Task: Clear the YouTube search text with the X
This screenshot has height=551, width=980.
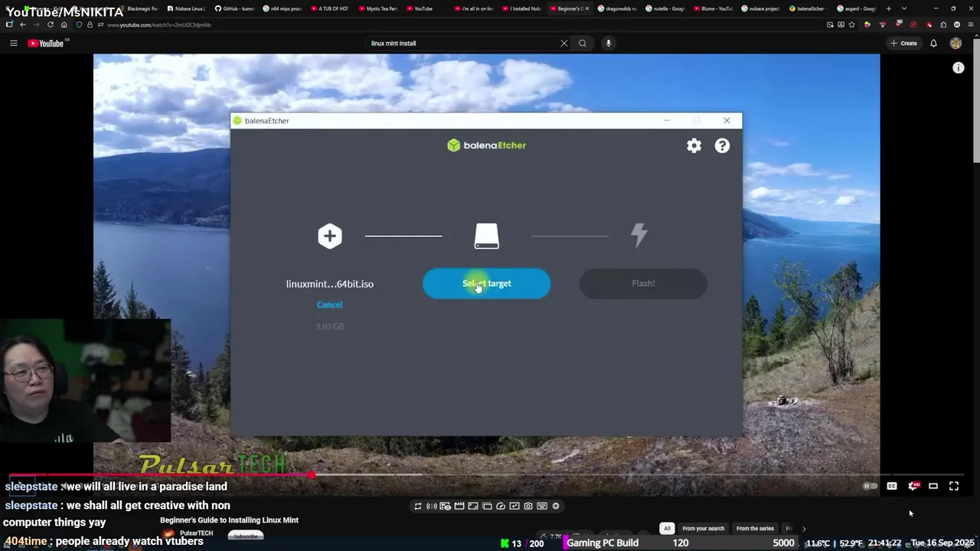Action: (564, 44)
